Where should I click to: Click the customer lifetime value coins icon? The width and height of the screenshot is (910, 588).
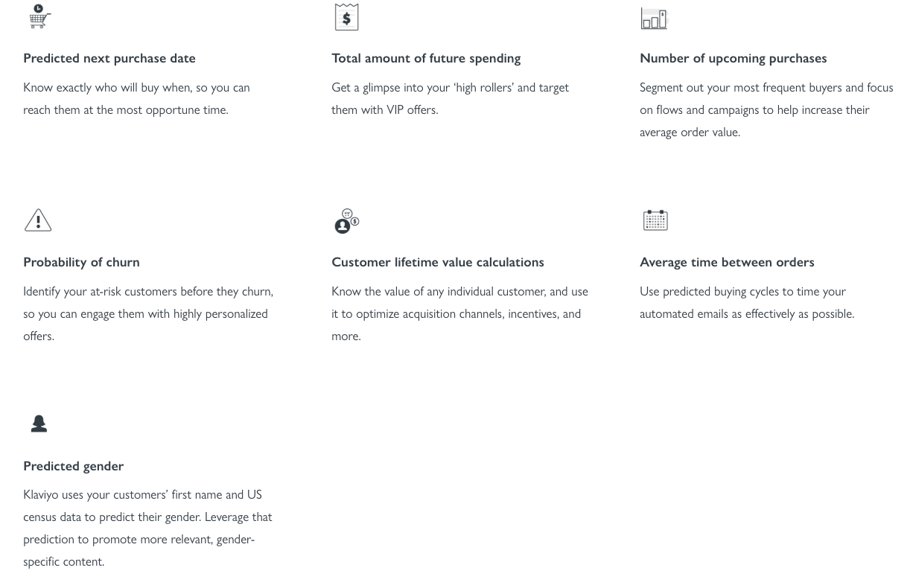coord(346,221)
